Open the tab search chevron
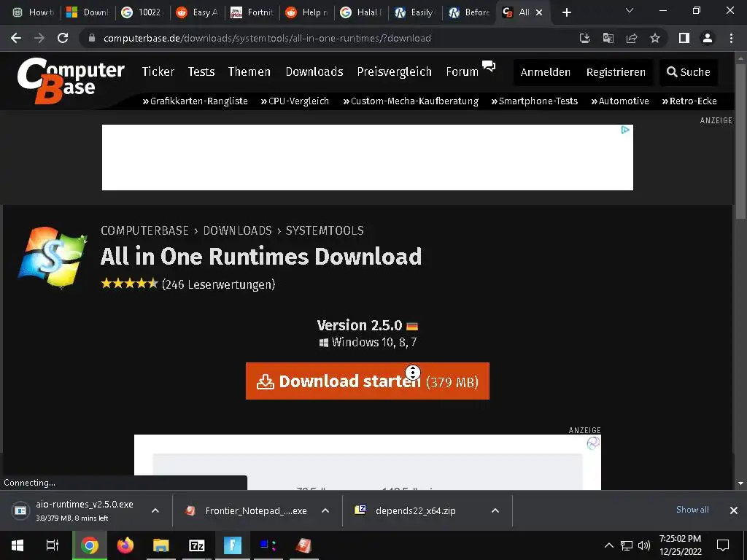This screenshot has width=747, height=560. click(630, 10)
